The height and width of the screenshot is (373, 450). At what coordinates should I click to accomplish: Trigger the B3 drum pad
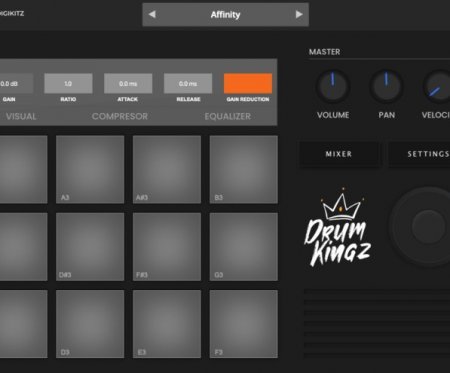[244, 169]
